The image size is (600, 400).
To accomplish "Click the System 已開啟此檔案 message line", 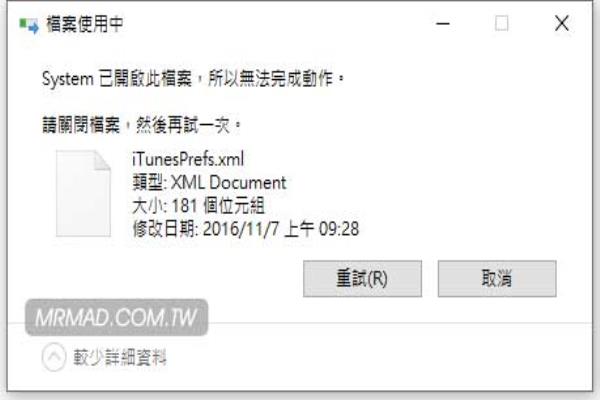I will 193,79.
